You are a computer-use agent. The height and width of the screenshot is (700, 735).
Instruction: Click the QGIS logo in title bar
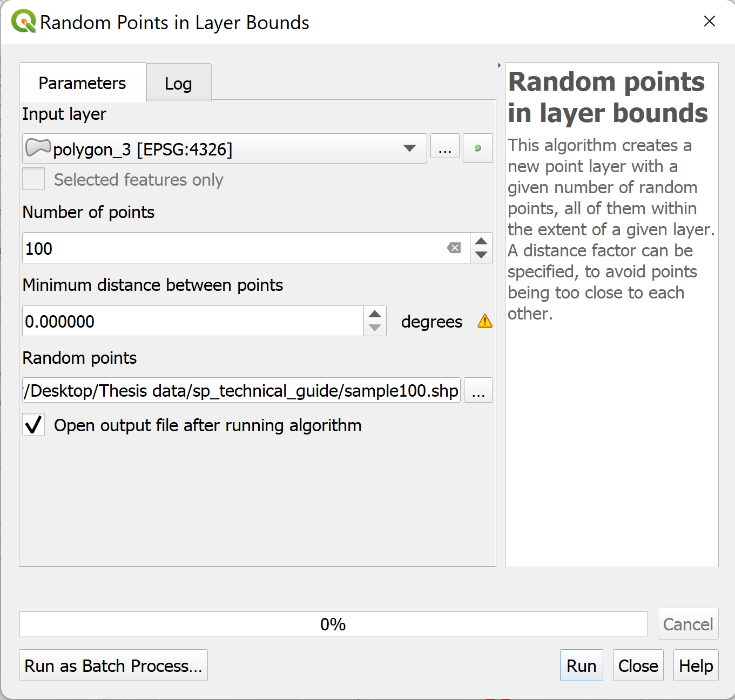coord(23,22)
